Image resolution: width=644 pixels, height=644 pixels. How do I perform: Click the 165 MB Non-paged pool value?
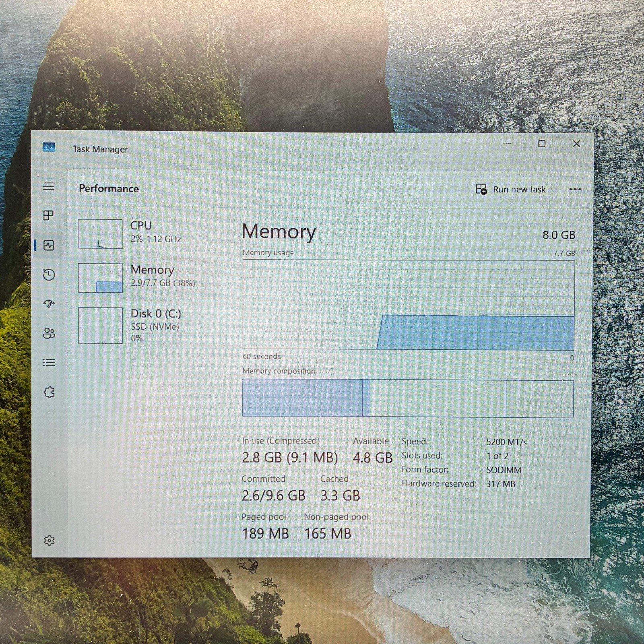[x=328, y=534]
